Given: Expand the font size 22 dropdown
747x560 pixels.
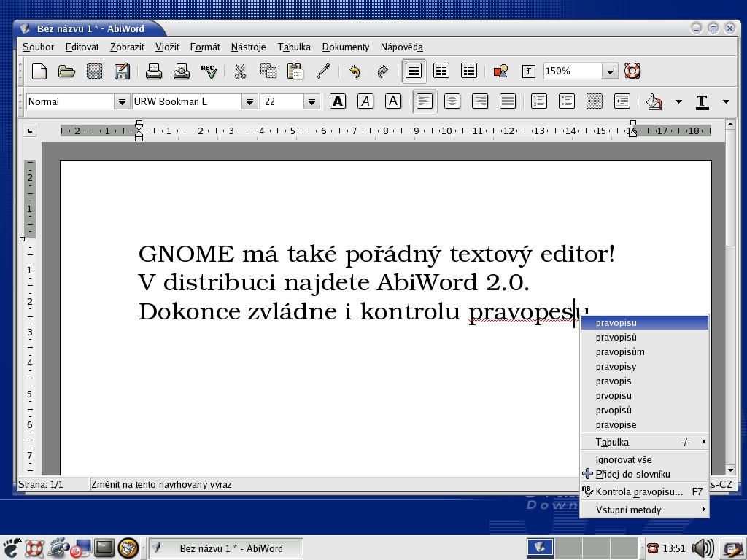Looking at the screenshot, I should tap(311, 102).
